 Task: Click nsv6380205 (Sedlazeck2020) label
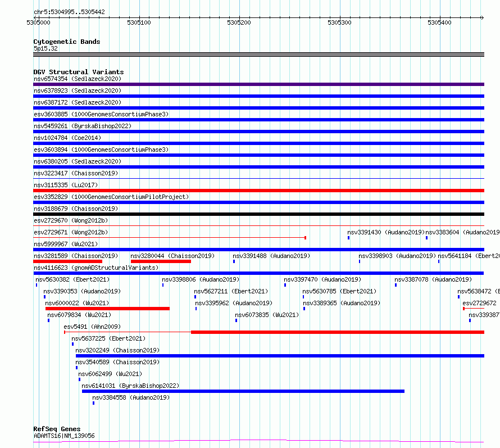click(78, 161)
